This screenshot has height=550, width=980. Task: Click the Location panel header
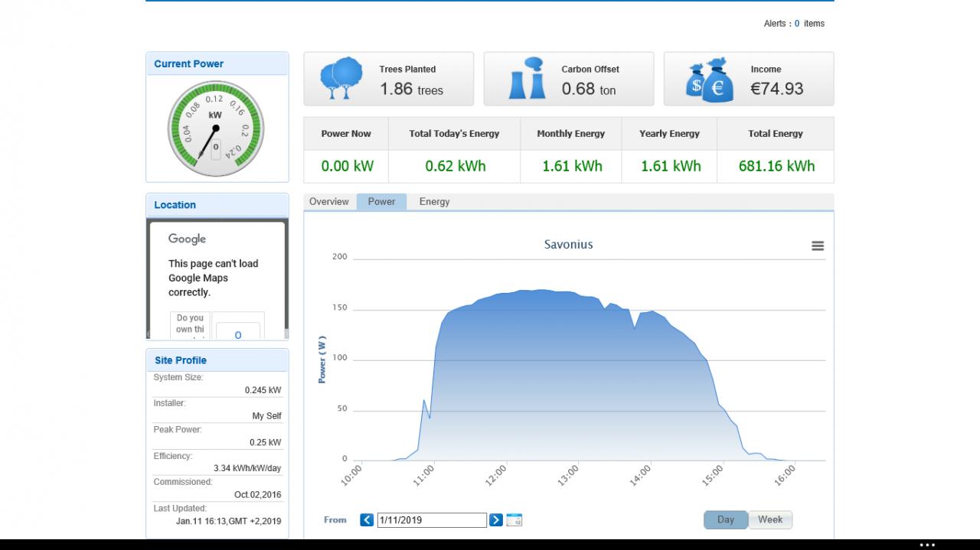tap(217, 205)
